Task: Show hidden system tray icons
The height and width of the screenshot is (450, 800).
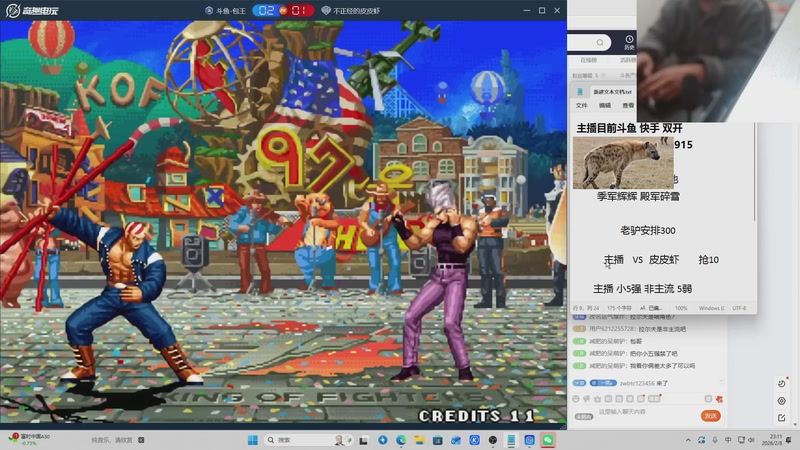Action: point(688,440)
